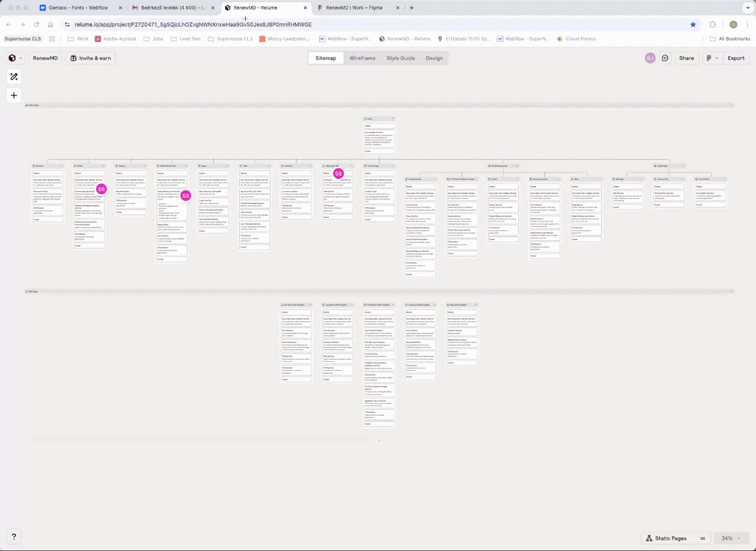Viewport: 756px width, 551px height.
Task: Click the BJ user avatar
Action: click(650, 58)
